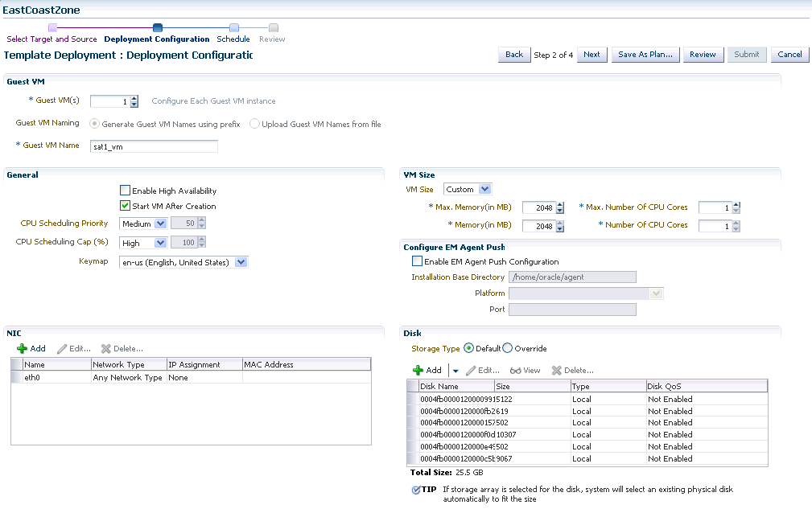
Task: Click the Disk Name column header
Action: [457, 386]
